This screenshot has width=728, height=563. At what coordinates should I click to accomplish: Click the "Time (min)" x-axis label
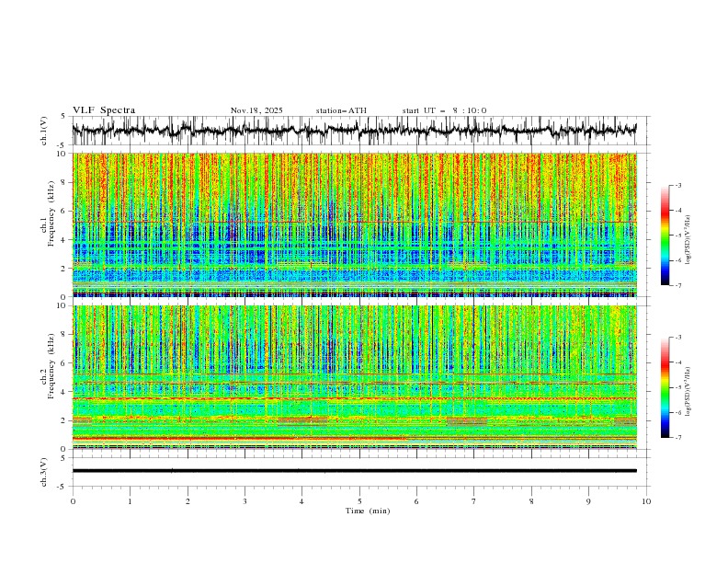pos(368,511)
